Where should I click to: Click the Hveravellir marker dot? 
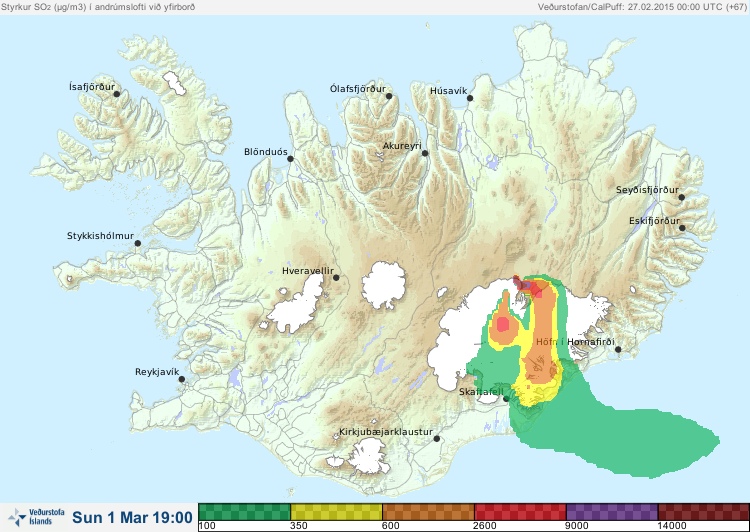coord(336,277)
